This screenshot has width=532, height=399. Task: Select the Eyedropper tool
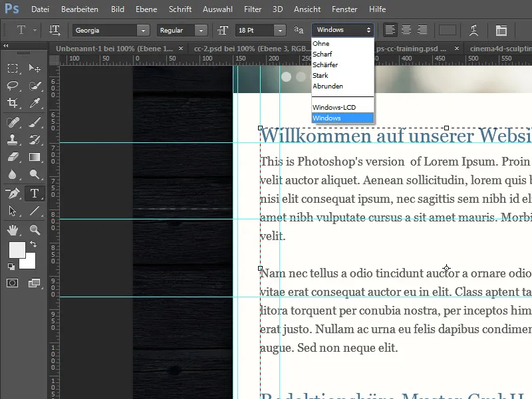pos(35,102)
